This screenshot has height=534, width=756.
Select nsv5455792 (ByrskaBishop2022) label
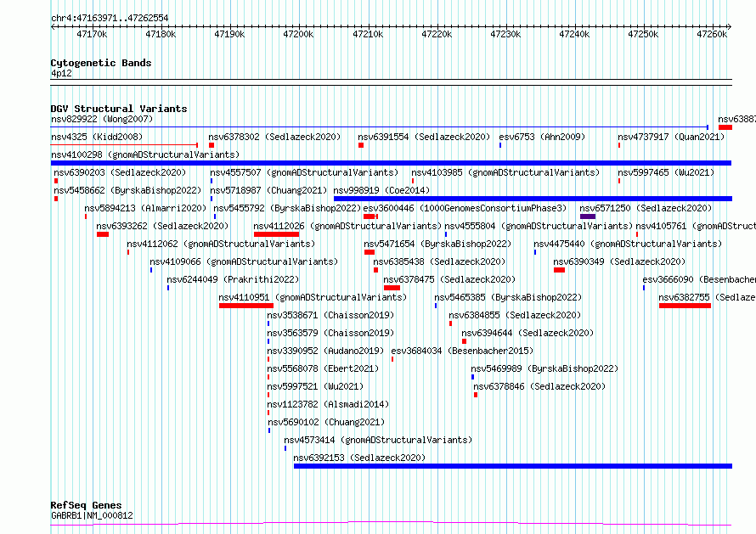click(x=287, y=208)
